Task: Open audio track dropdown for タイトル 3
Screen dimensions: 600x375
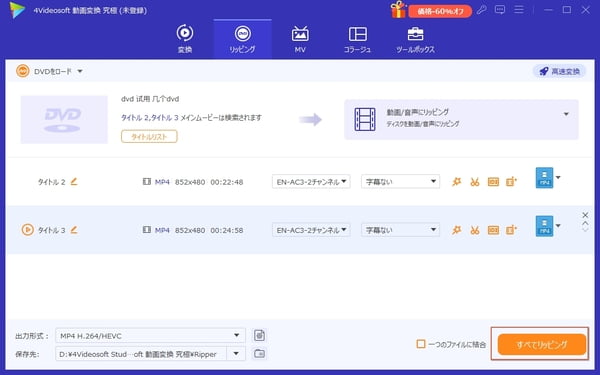Action: (311, 230)
